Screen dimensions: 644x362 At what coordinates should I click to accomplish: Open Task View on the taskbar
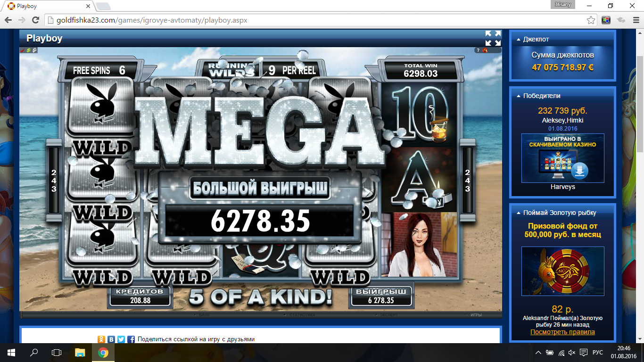(x=57, y=353)
